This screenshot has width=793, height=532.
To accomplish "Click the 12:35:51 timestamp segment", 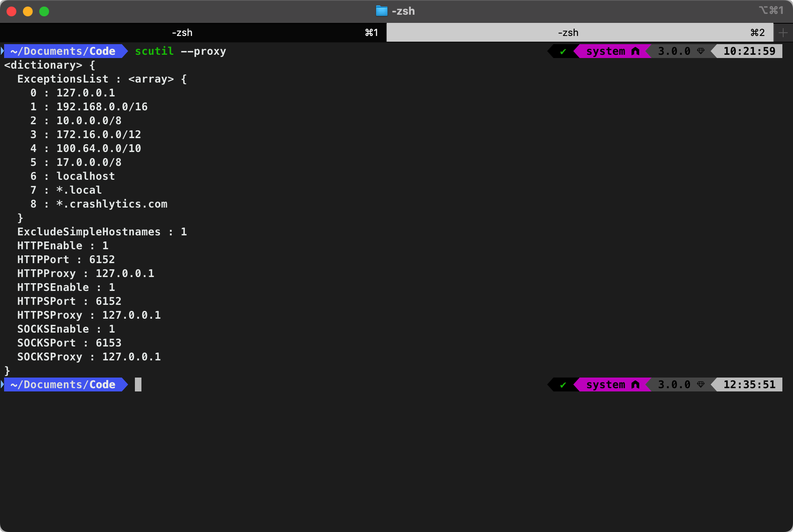I will point(749,385).
